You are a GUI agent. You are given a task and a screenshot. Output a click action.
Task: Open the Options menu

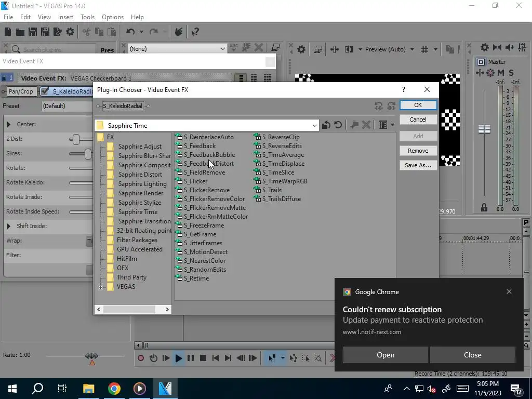click(113, 17)
